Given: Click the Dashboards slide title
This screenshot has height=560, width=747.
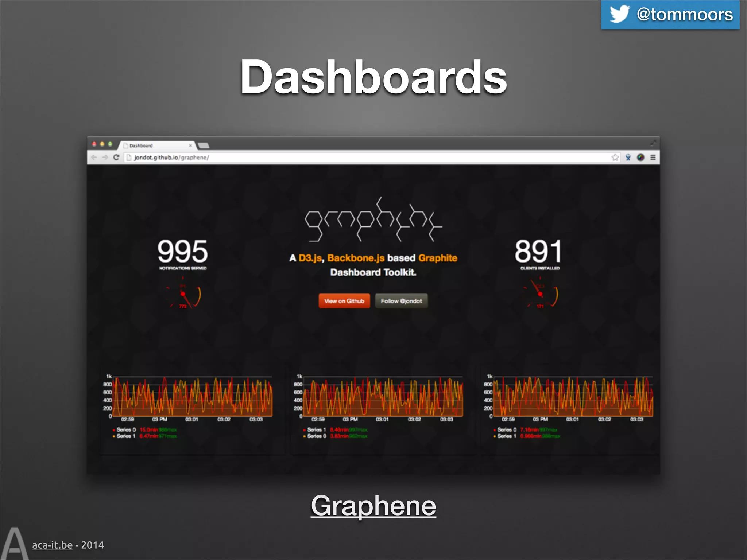Looking at the screenshot, I should pyautogui.click(x=373, y=77).
